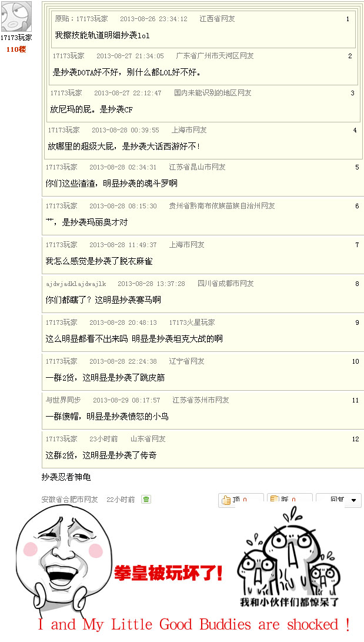Click the green delete trash icon
Image resolution: width=364 pixels, height=642 pixels.
pyautogui.click(x=146, y=500)
